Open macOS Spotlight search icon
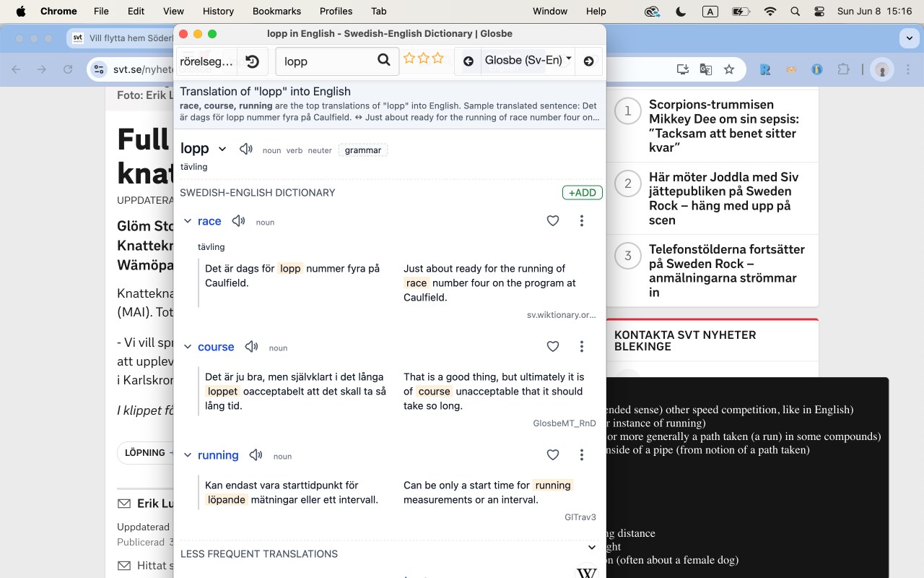The width and height of the screenshot is (924, 578). coord(795,11)
